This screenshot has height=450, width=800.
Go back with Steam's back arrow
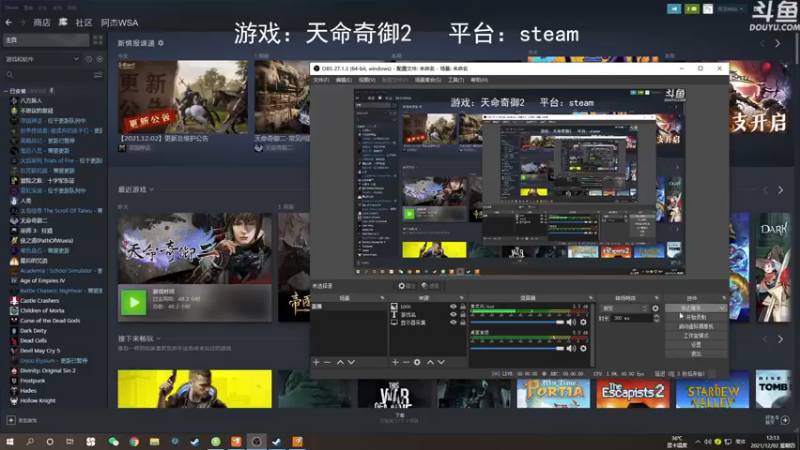(x=8, y=22)
